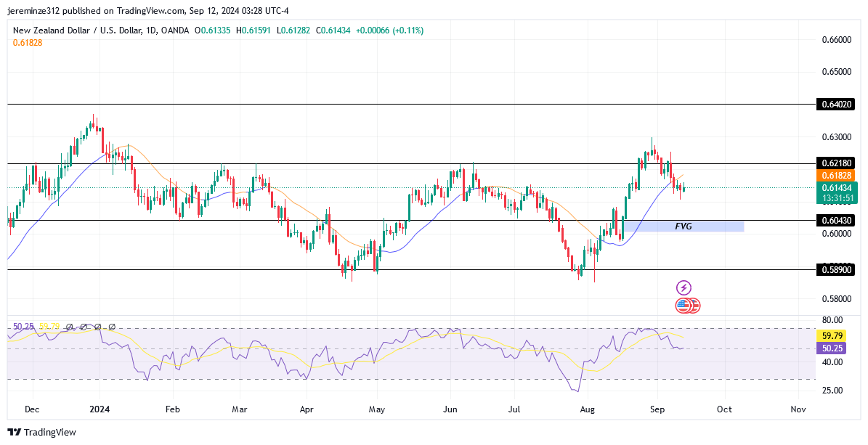The height and width of the screenshot is (445, 868).
Task: Click the 0.60000 price scale value
Action: pos(837,234)
